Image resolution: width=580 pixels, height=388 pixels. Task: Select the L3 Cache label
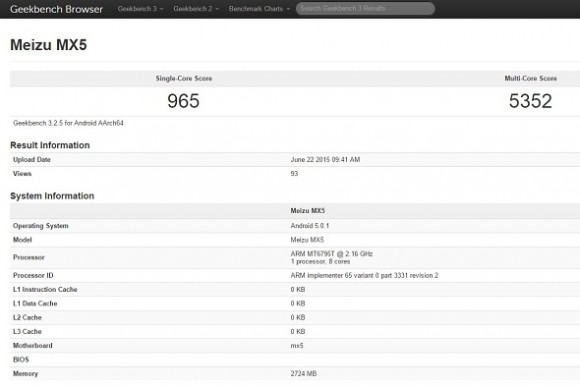(x=27, y=332)
